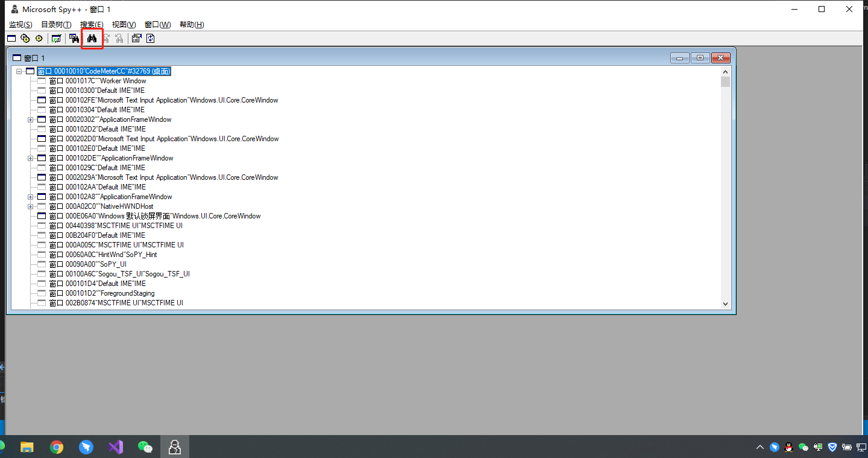Expand the 00020302 ApplicationFrameWindow node
The image size is (868, 458).
coord(30,119)
